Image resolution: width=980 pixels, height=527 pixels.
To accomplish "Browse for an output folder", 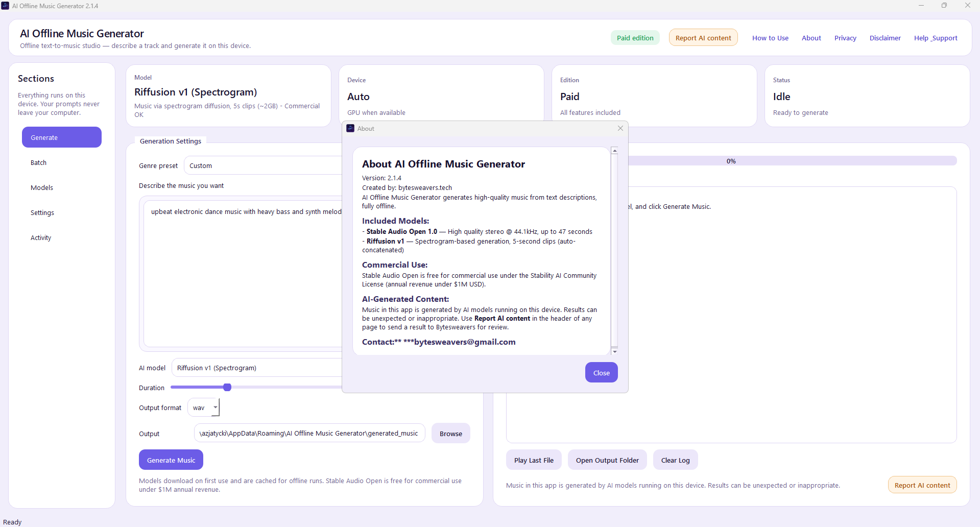I will 451,434.
